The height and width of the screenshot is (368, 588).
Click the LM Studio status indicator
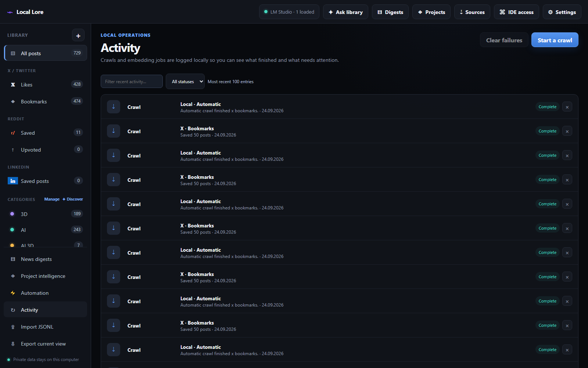(x=289, y=12)
